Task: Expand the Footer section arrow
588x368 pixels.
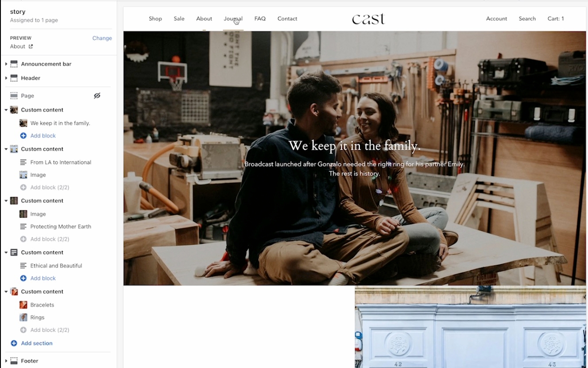Action: click(6, 361)
